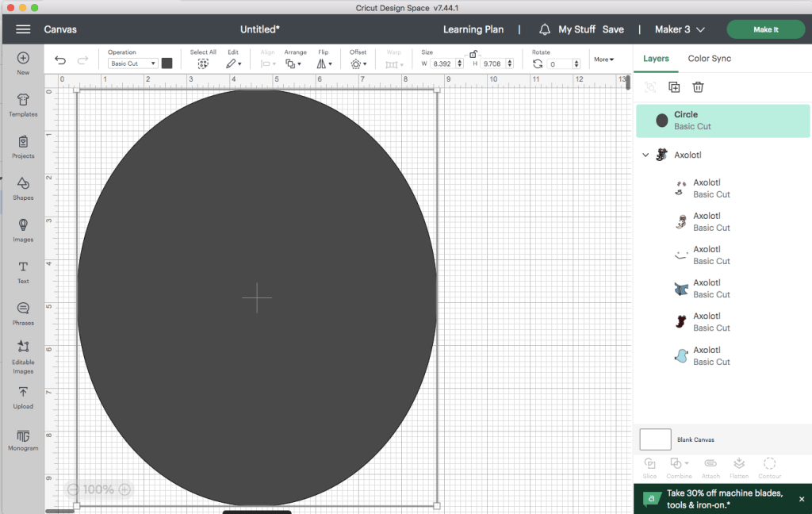Expand the Maker 3 machine dropdown
The height and width of the screenshot is (514, 812).
pos(680,29)
